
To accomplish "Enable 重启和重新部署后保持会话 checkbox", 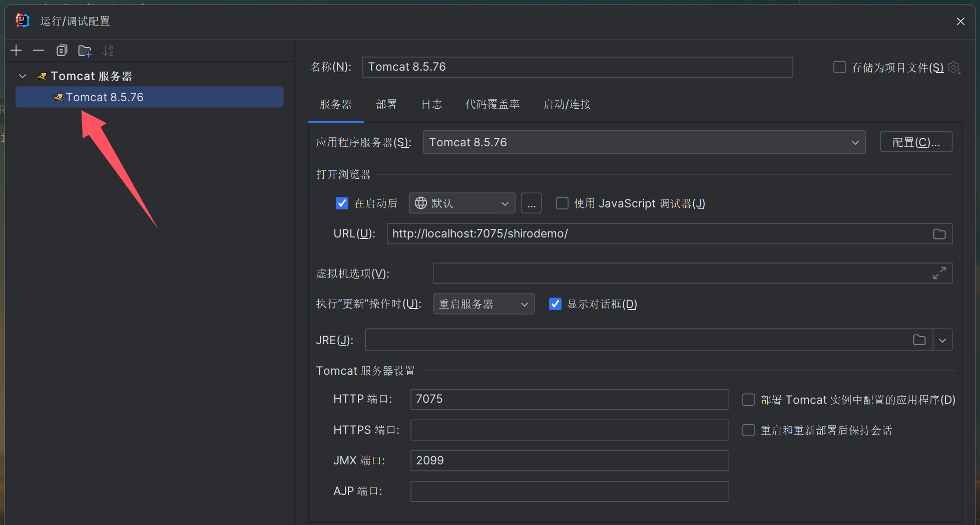I will 748,430.
